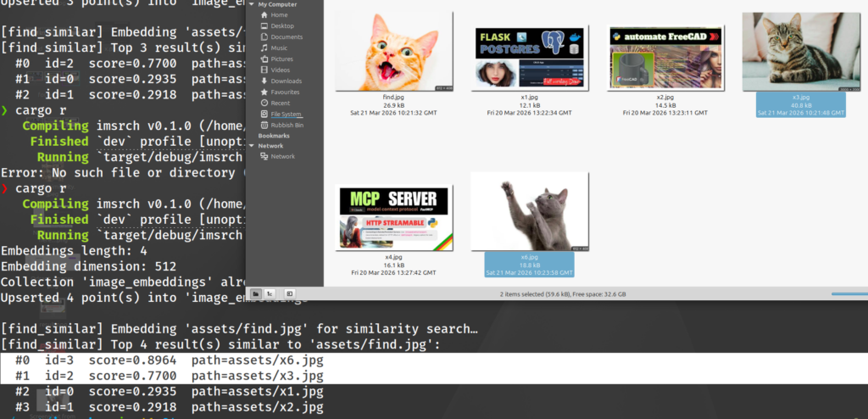Click the x2.jpg file name label
This screenshot has height=419, width=868.
pos(665,97)
